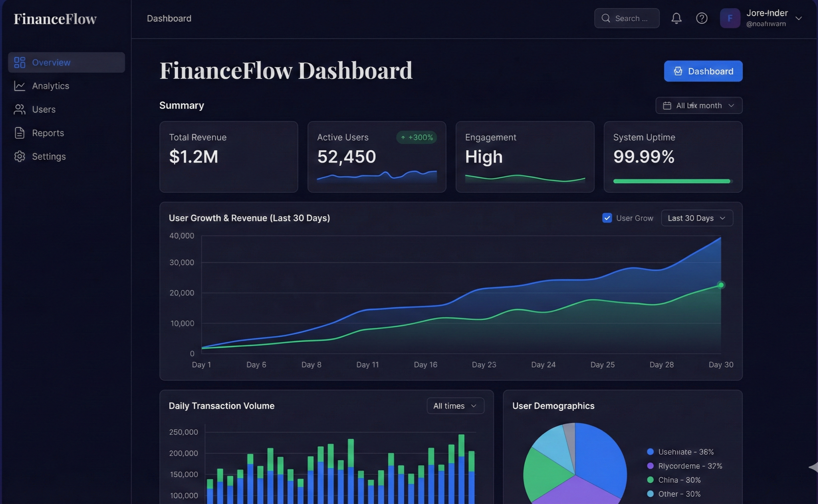The image size is (818, 504).
Task: Click the Settings gear icon
Action: tap(20, 156)
